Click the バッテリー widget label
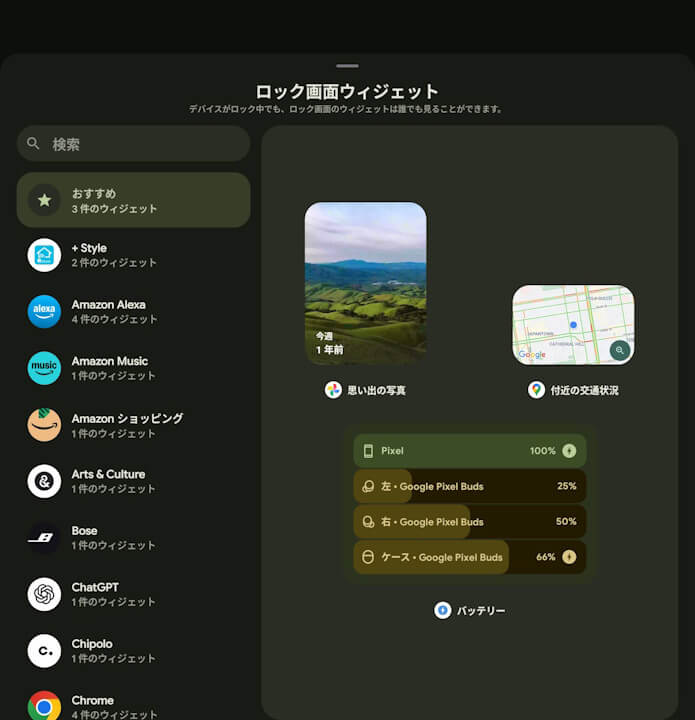 (481, 611)
